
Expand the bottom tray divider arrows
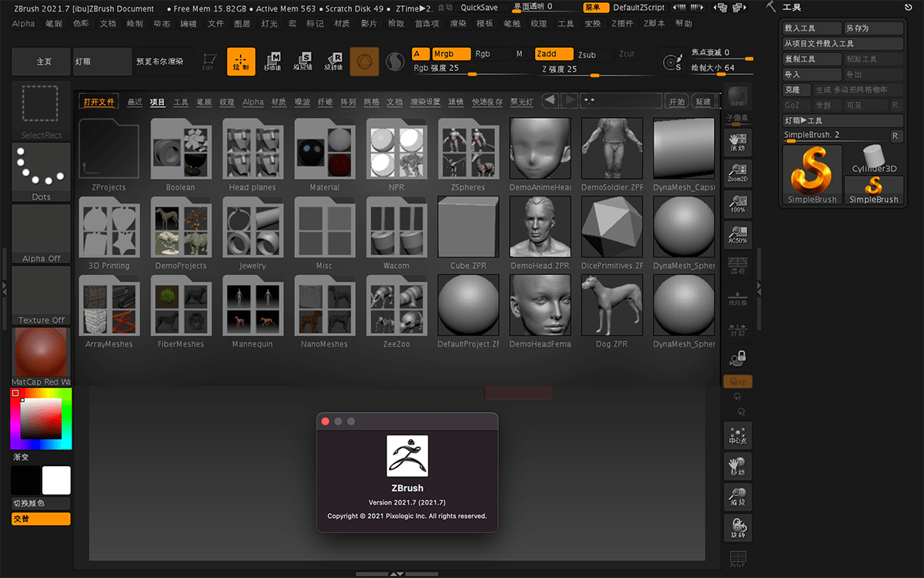click(x=397, y=573)
